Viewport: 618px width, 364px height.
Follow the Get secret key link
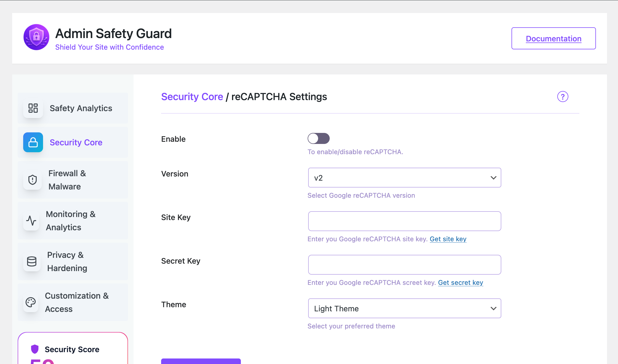(460, 283)
